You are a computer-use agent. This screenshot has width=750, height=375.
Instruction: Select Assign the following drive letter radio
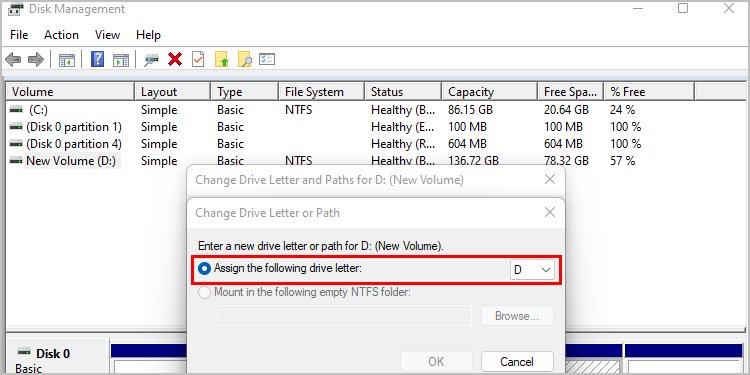pyautogui.click(x=204, y=269)
